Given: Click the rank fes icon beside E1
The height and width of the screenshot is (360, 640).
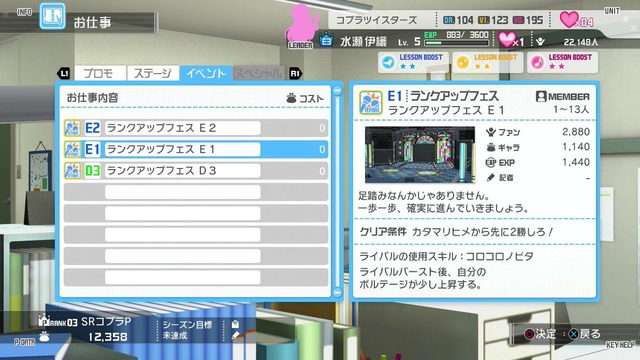Looking at the screenshot, I should click(73, 149).
